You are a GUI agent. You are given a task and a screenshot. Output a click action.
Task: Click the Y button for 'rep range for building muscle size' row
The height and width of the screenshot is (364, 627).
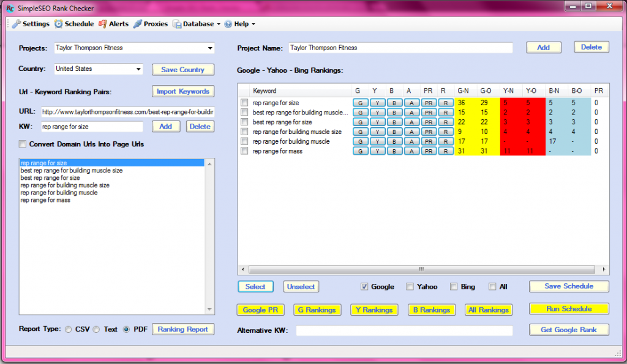pyautogui.click(x=377, y=132)
